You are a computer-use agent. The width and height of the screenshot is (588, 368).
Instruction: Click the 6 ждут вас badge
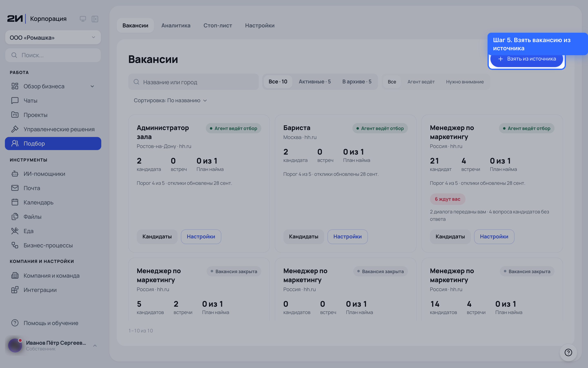[x=448, y=199]
